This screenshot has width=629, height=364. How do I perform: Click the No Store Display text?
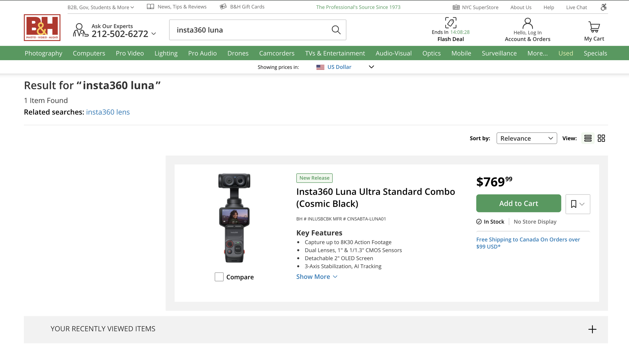[535, 222]
